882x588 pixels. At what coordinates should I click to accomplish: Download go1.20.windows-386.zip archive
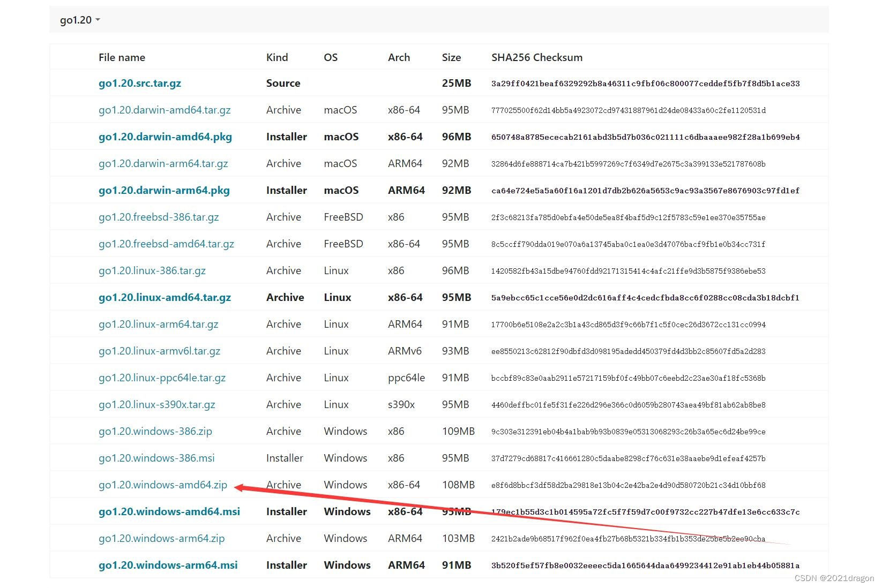(x=155, y=431)
